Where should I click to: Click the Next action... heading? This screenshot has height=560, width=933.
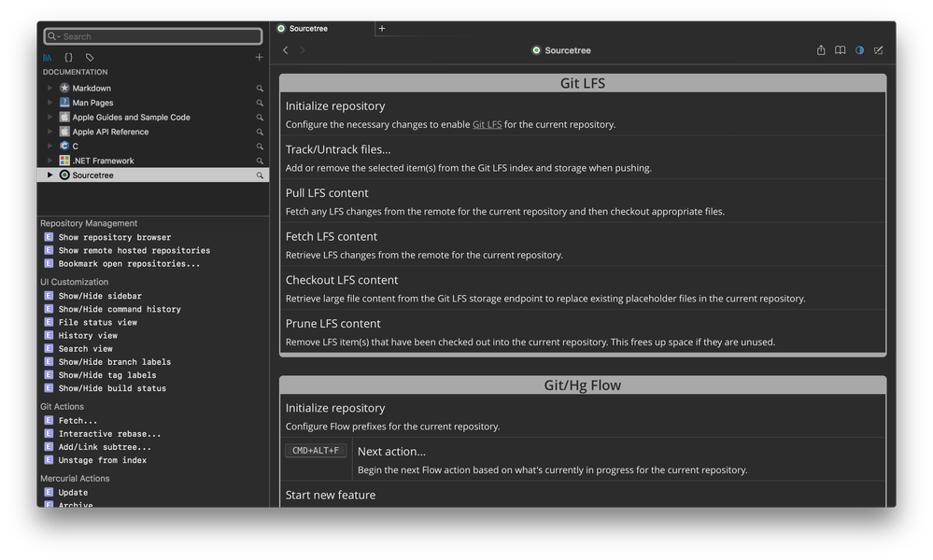coord(391,452)
